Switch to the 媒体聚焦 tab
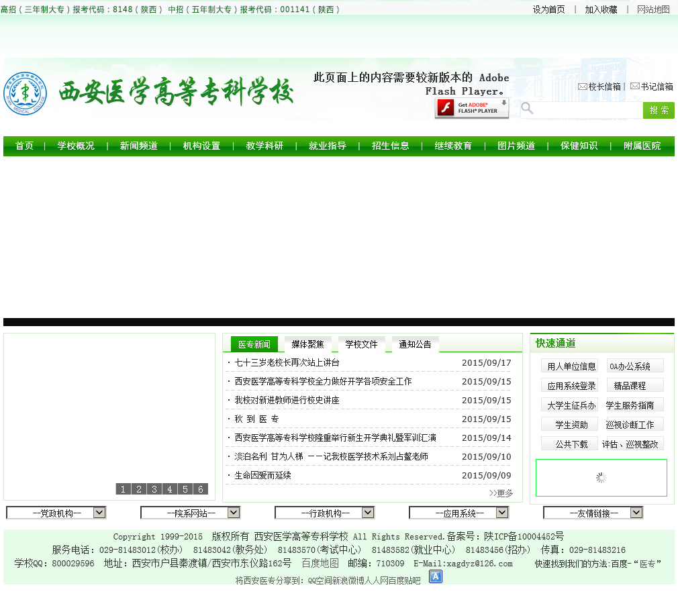The height and width of the screenshot is (616, 678). click(x=308, y=344)
